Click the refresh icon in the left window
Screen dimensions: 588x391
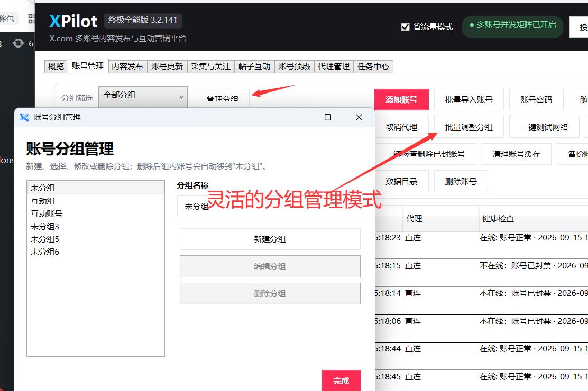[18, 43]
